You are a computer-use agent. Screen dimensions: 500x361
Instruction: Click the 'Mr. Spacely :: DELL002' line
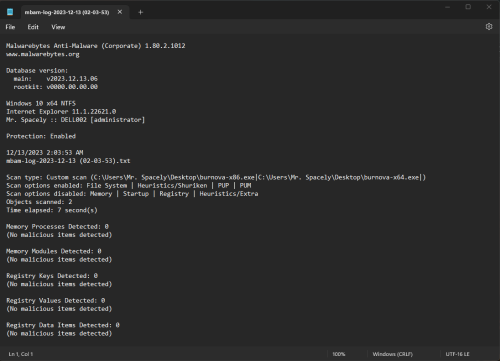[x=76, y=120]
